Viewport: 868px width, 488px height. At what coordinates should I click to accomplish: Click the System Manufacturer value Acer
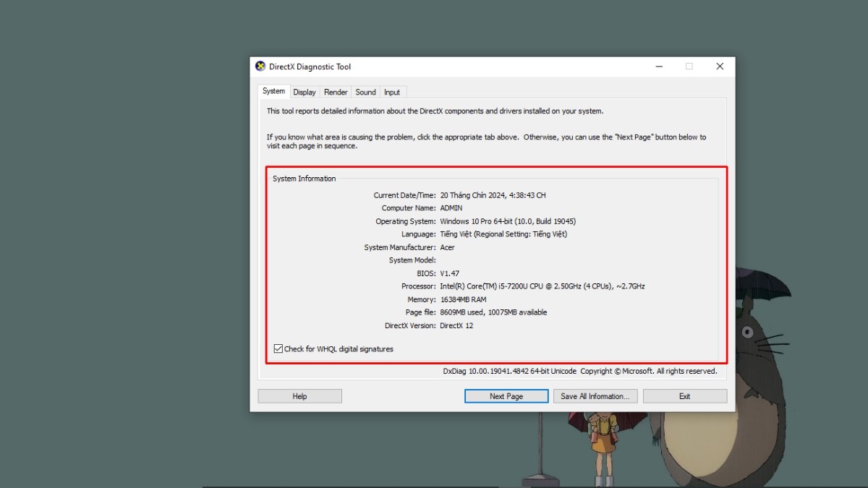click(x=447, y=247)
